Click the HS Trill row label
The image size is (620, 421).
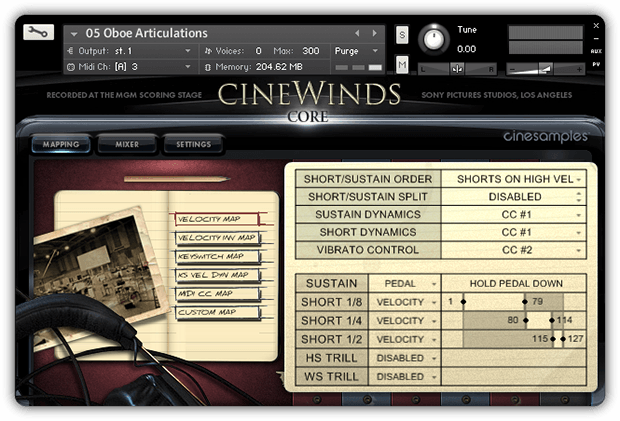[x=331, y=358]
